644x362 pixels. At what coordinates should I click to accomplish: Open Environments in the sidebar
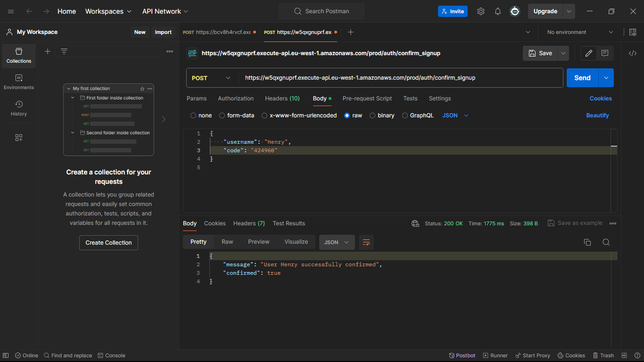[19, 82]
